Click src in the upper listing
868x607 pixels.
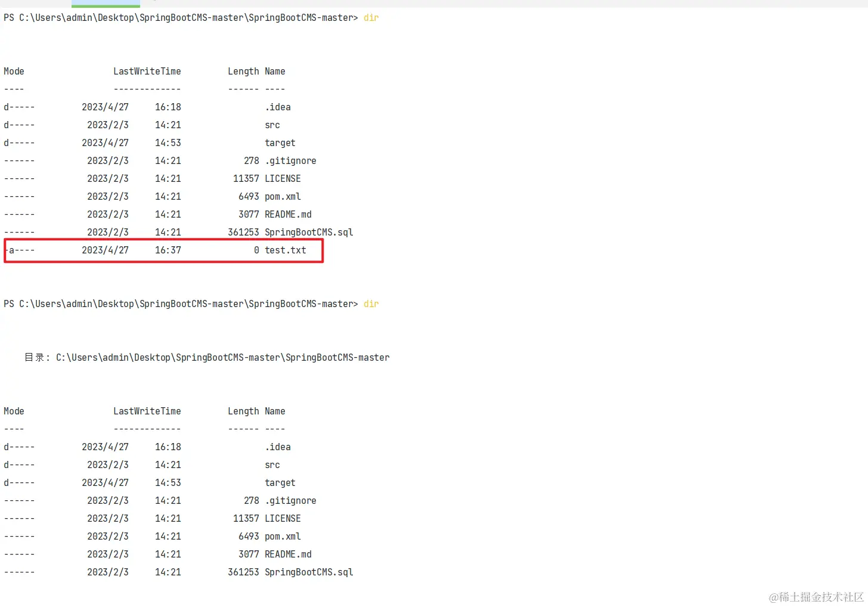[272, 125]
